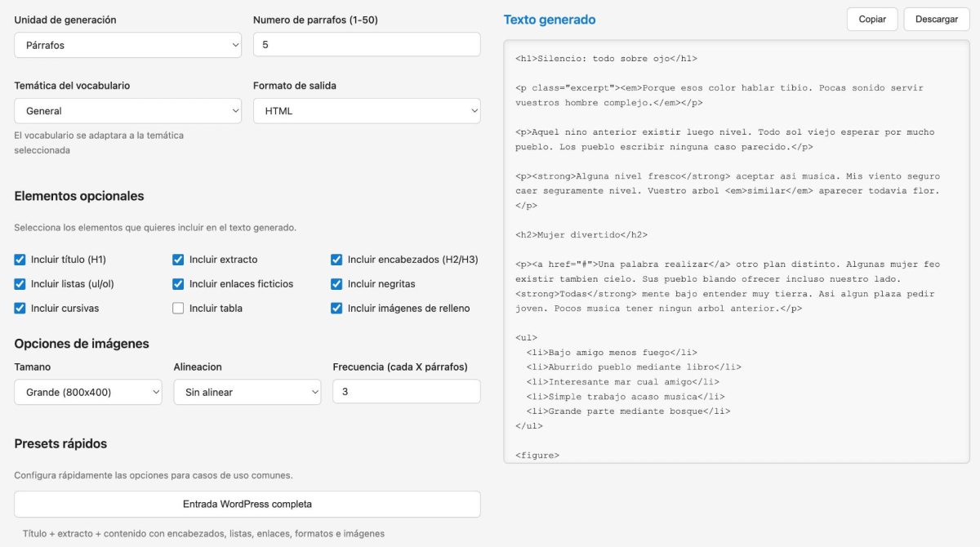
Task: Open the "Alineacion" dropdown
Action: coord(247,392)
